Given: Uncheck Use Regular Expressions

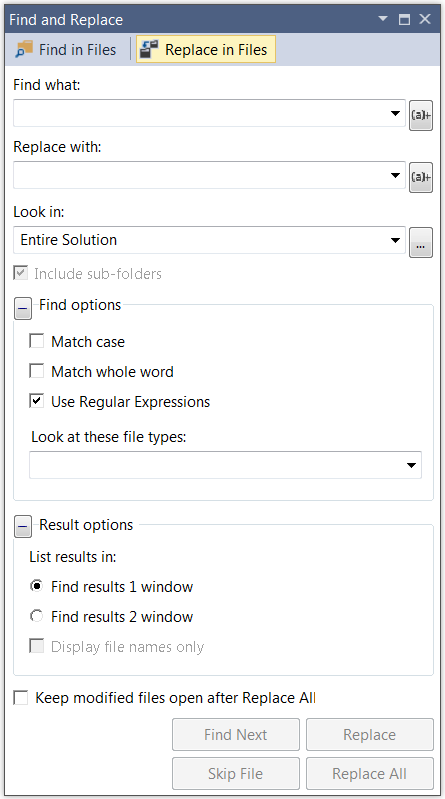Looking at the screenshot, I should pyautogui.click(x=37, y=401).
